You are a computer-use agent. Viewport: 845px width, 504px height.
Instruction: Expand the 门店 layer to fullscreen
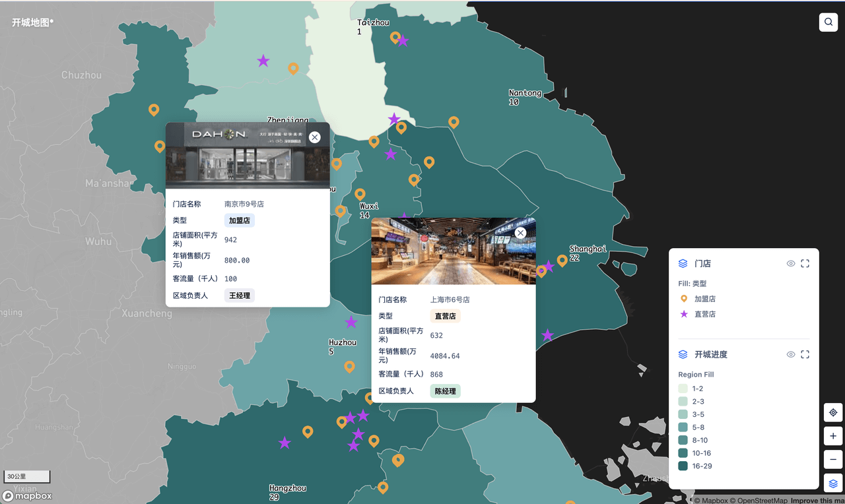[805, 263]
